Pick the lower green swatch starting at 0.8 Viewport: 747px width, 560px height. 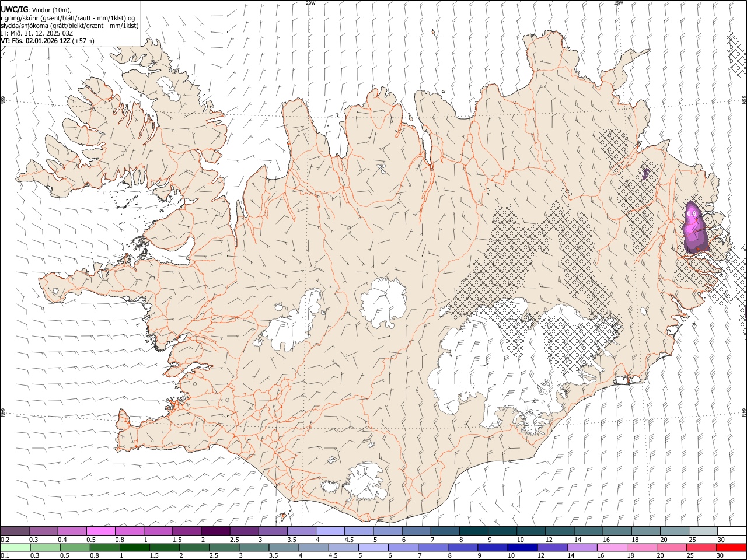(x=104, y=547)
